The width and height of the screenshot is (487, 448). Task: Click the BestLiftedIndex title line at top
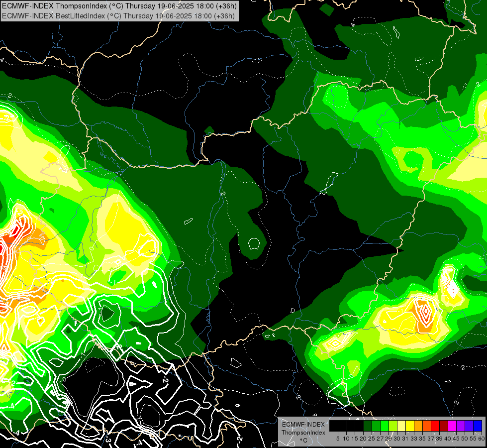pos(118,16)
